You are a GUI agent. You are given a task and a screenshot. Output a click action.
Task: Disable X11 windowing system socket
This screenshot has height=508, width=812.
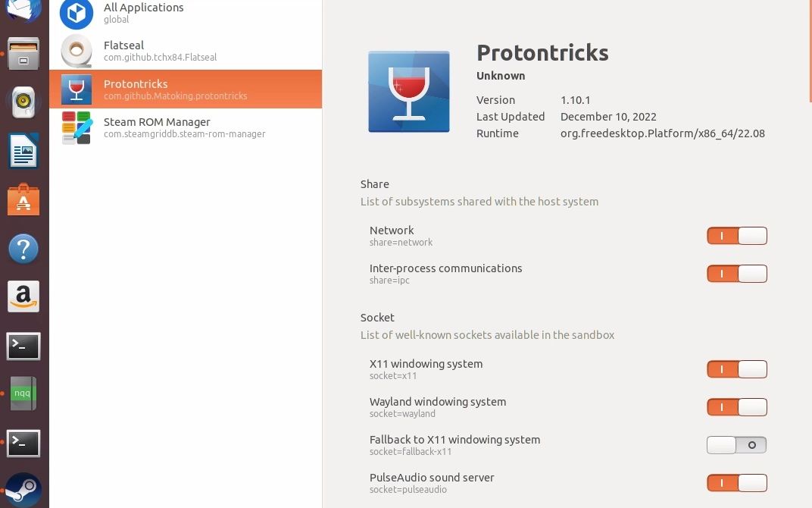coord(736,369)
